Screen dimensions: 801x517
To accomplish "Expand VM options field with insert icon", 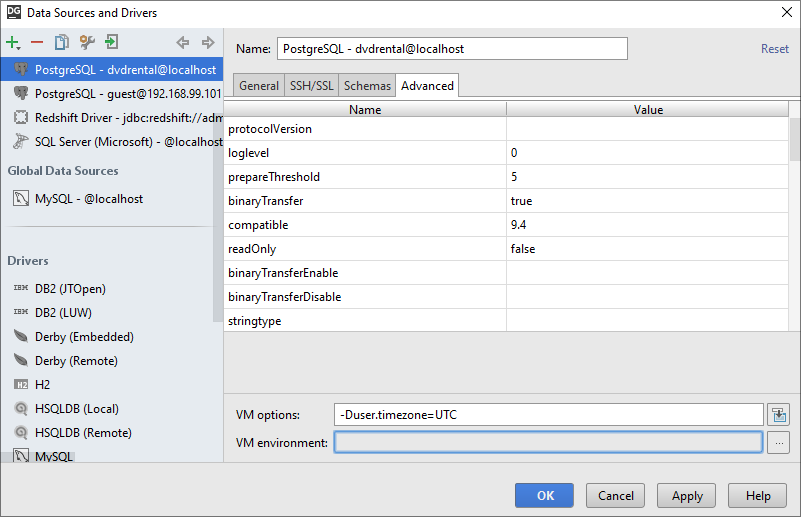I will pyautogui.click(x=779, y=415).
